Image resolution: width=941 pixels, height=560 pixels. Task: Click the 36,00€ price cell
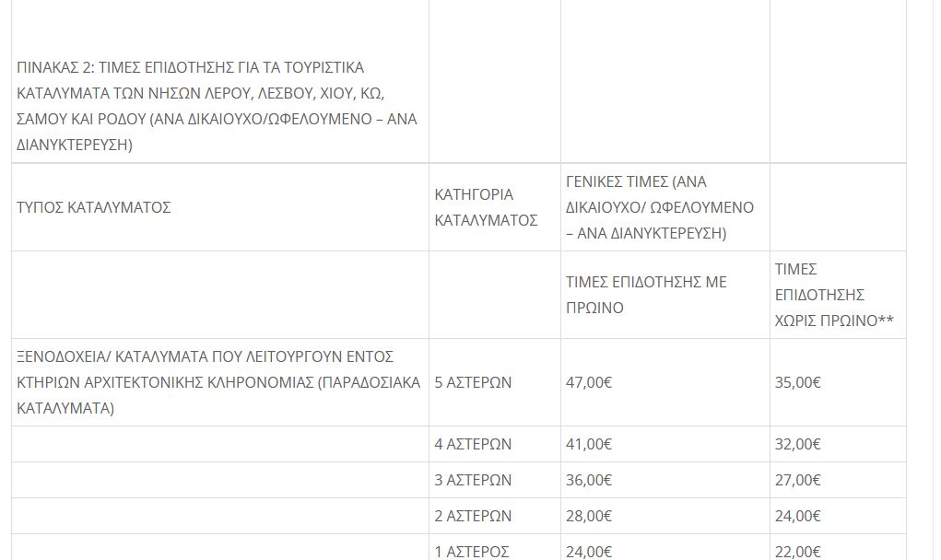point(588,480)
